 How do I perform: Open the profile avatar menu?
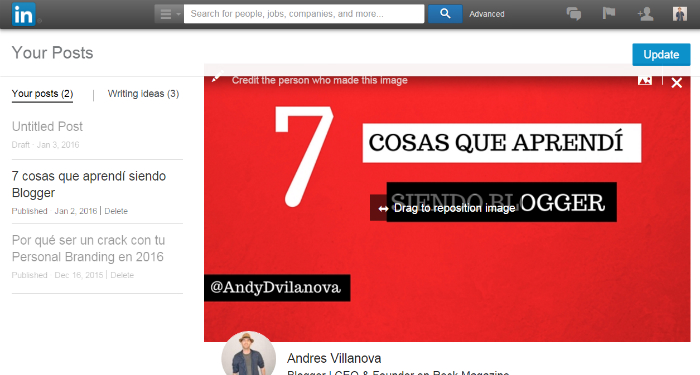pos(680,14)
